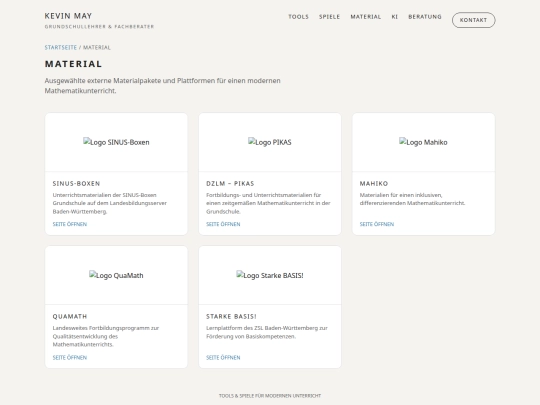Select the DZLM – PIKAS card heading

coord(230,184)
